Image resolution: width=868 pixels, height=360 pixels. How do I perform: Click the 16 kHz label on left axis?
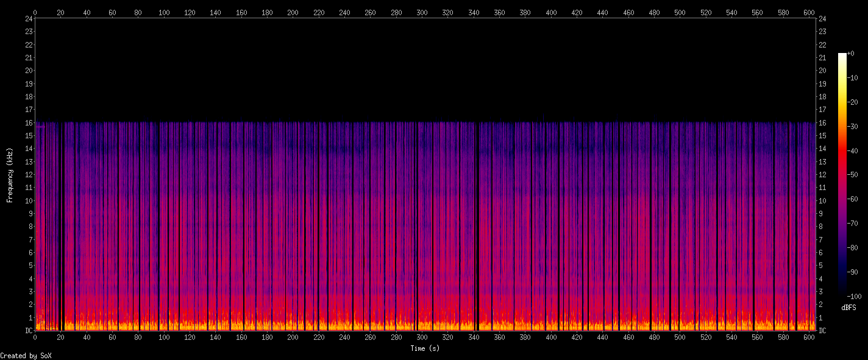(x=28, y=122)
